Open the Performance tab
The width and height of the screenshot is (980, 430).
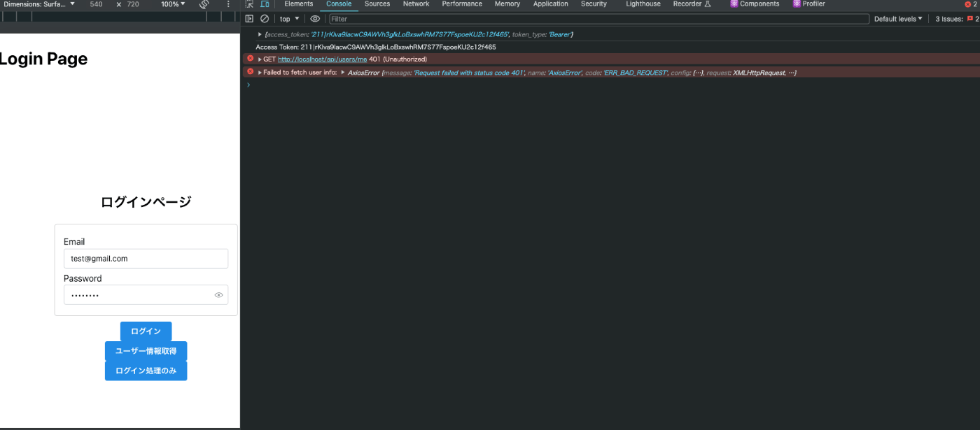pos(462,4)
